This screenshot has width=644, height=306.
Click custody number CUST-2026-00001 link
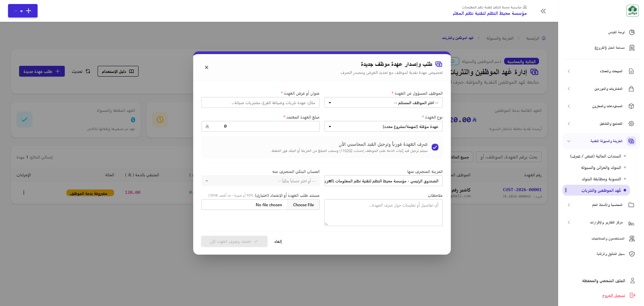tap(522, 190)
